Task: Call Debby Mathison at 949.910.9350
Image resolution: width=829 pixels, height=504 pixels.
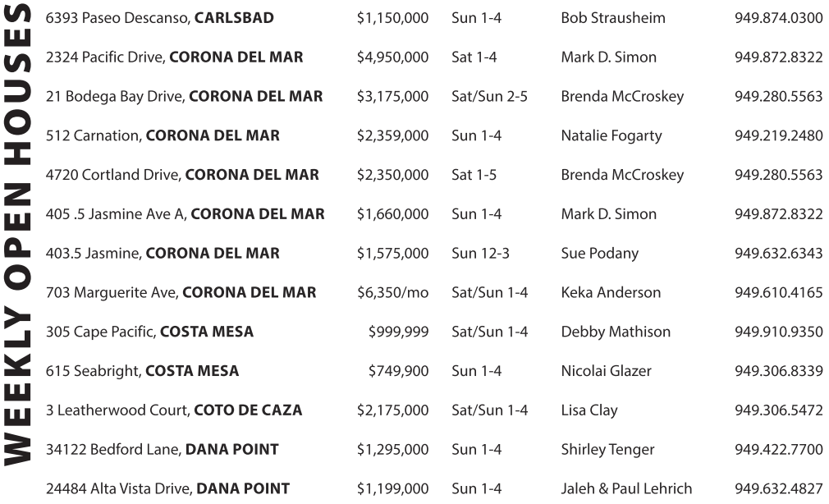Action: coord(778,332)
